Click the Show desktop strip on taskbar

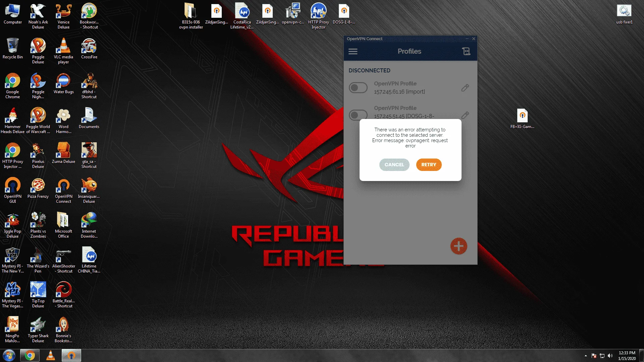pos(642,356)
